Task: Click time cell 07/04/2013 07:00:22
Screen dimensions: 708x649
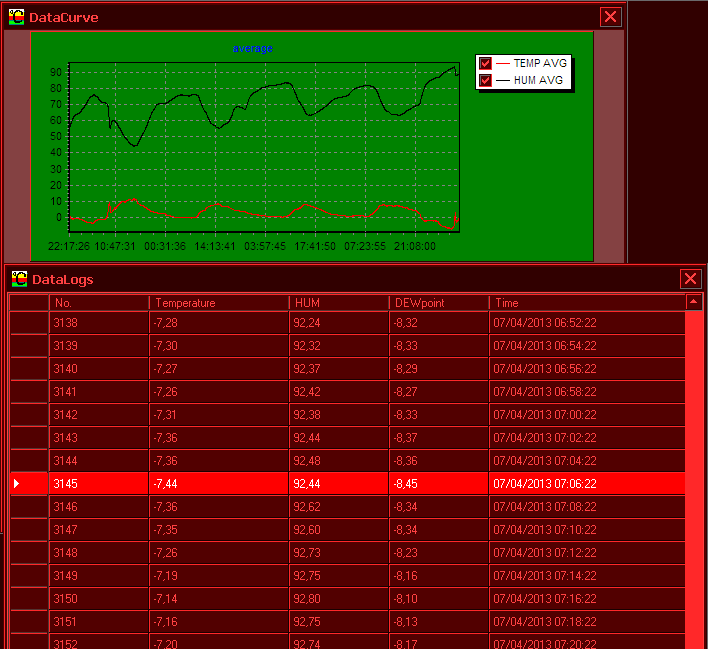Action: click(x=587, y=415)
